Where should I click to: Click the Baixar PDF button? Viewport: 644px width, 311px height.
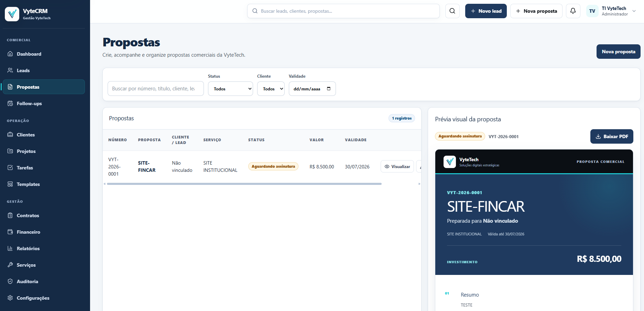(x=612, y=136)
